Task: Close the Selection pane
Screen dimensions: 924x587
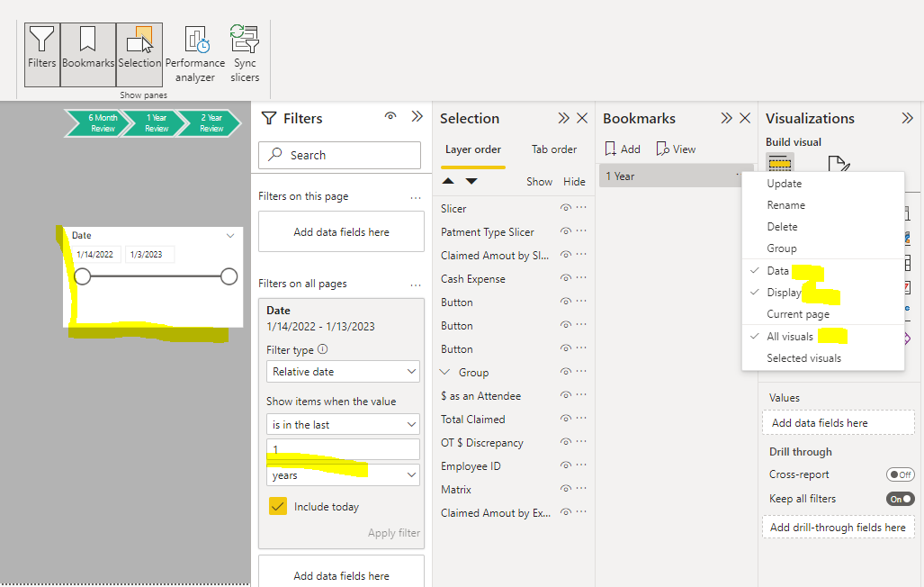Action: [582, 118]
